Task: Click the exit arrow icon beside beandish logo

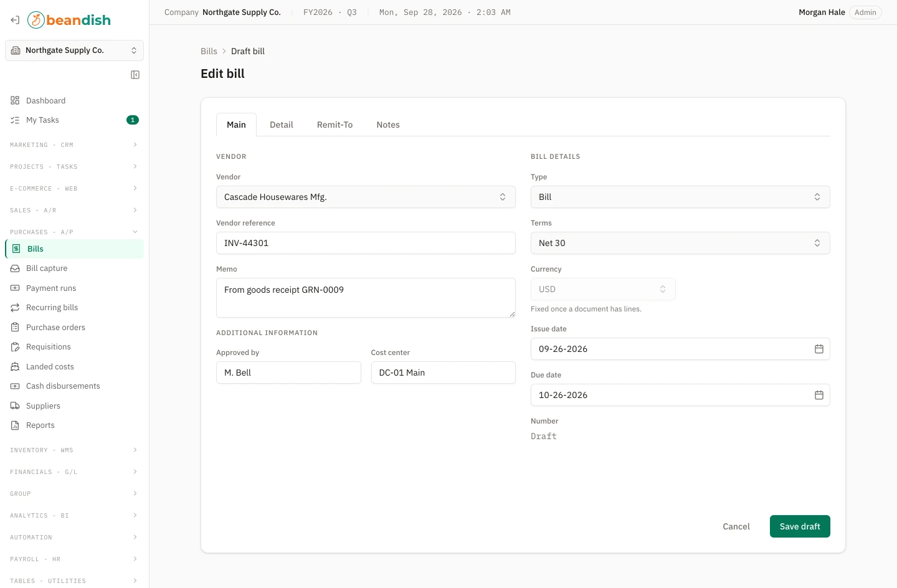Action: coord(15,20)
